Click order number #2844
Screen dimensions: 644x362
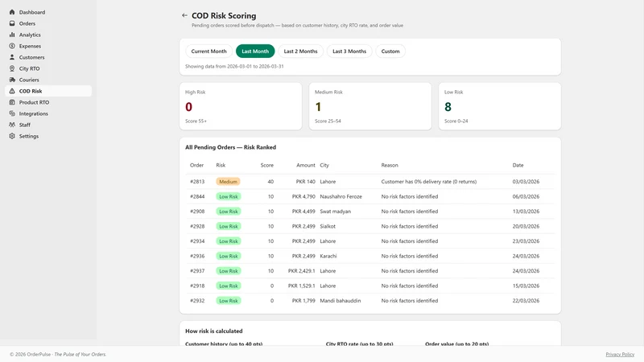point(197,196)
